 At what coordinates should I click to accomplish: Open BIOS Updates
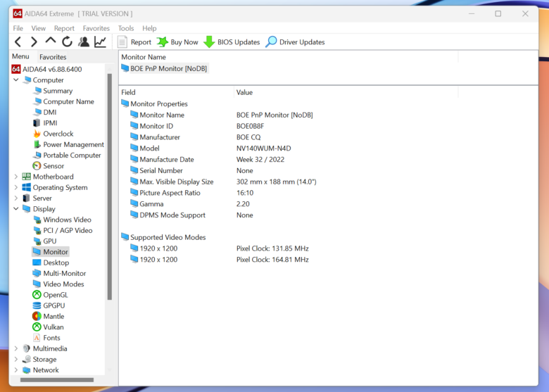point(232,42)
